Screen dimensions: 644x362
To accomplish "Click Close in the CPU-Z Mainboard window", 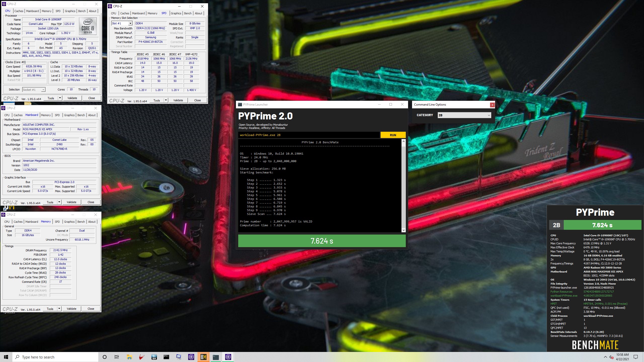I will pos(91,202).
